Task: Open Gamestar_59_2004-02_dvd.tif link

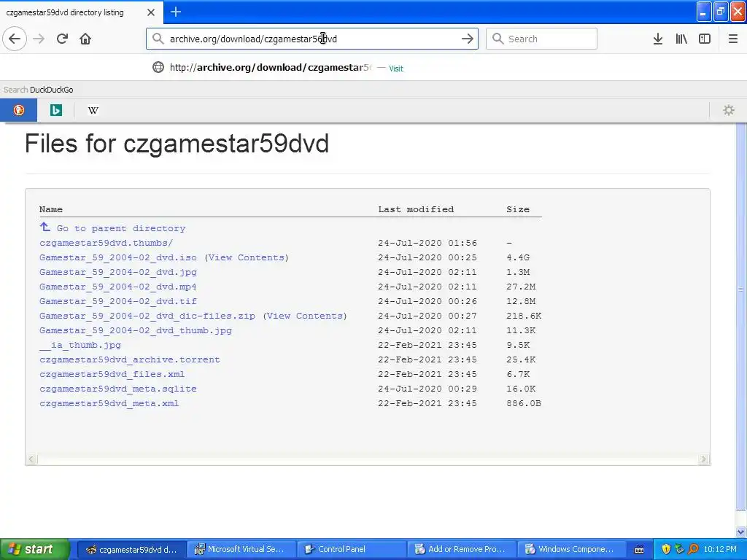Action: tap(117, 301)
